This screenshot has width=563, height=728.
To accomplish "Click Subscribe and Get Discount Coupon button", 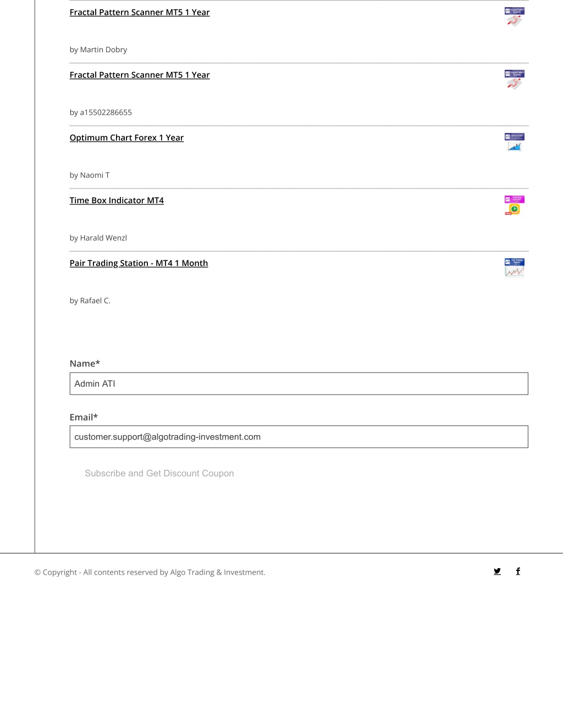I will (x=159, y=473).
